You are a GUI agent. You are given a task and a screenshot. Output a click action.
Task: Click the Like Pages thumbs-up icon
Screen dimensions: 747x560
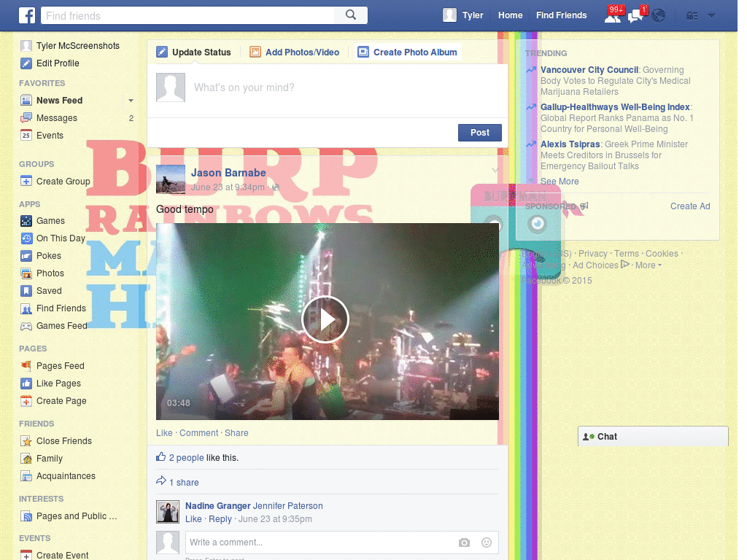26,384
